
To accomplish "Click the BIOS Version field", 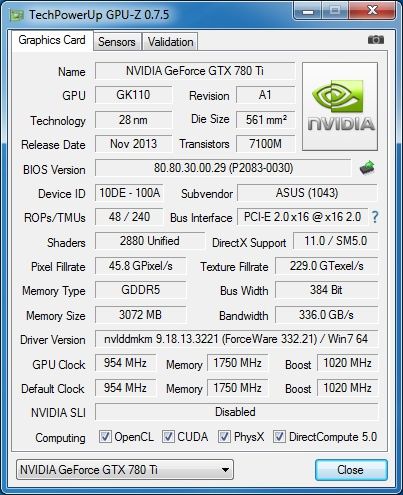I will pos(223,168).
